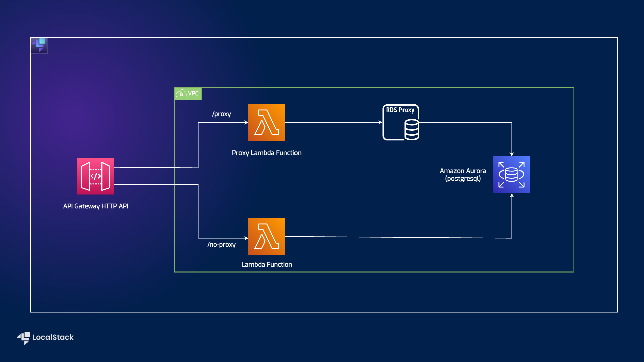Screen dimensions: 644x362
Task: Select the Proxy Lambda Function icon
Action: tap(267, 122)
